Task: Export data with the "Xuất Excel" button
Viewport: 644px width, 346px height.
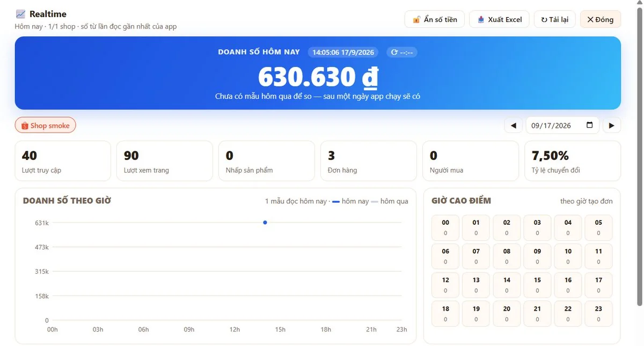Action: tap(499, 19)
